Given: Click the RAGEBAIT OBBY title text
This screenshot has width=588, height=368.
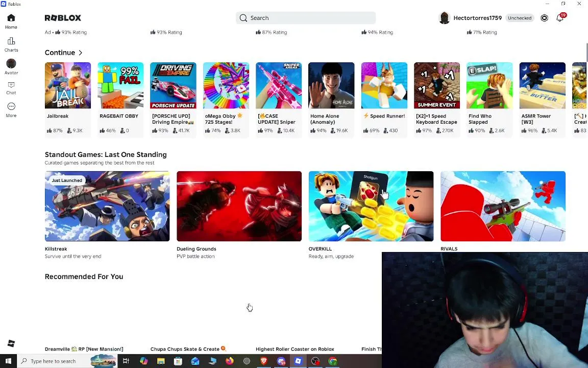Looking at the screenshot, I should click(119, 116).
